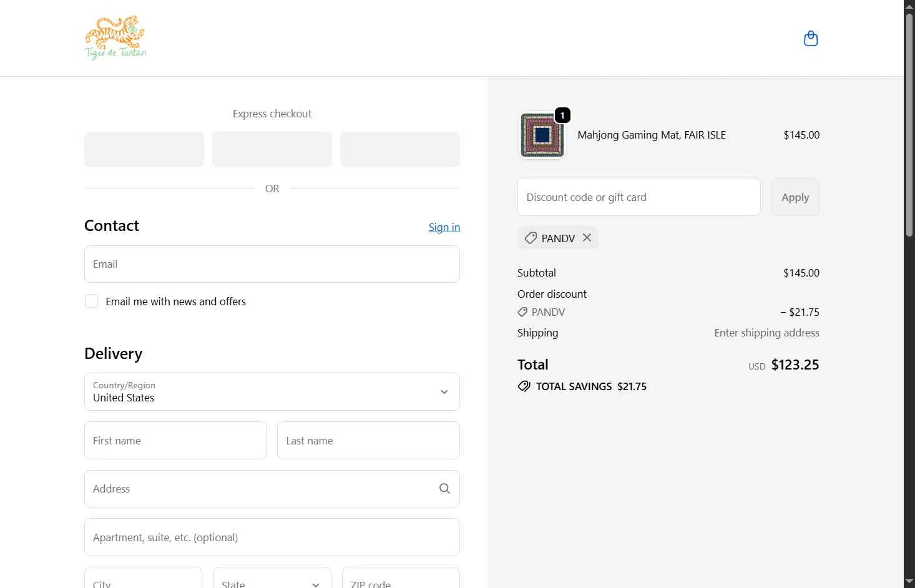Remove the PANDV discount code
Viewport: 915px width, 588px height.
tap(587, 238)
